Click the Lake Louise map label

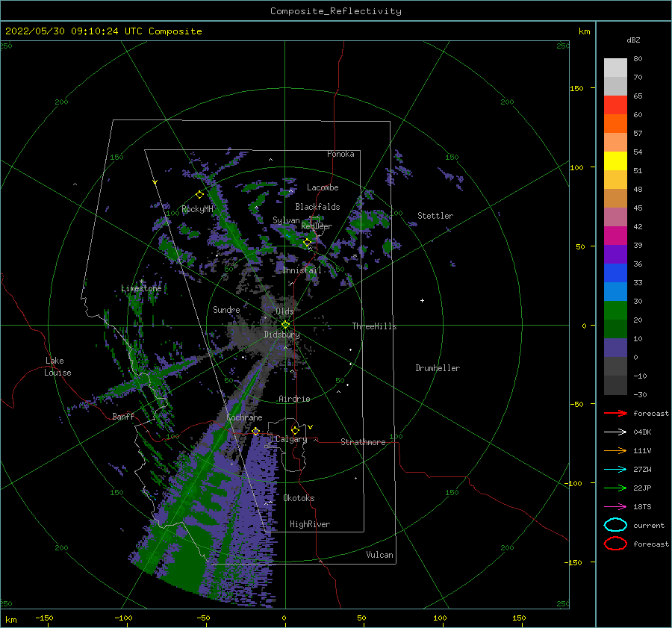click(57, 367)
